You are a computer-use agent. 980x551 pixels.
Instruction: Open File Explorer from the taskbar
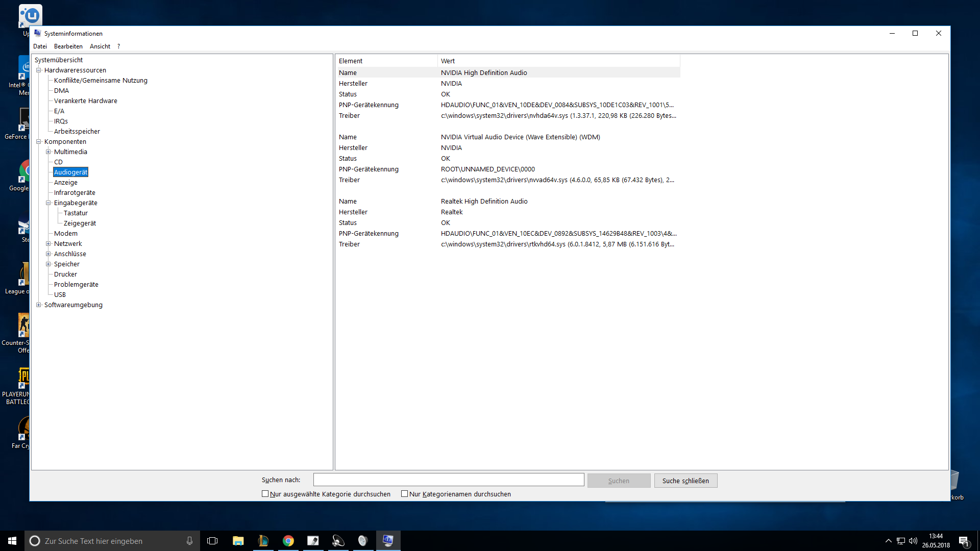tap(238, 541)
